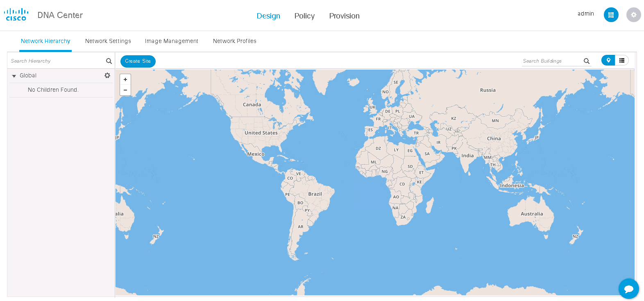
Task: Switch to the Network Settings tab
Action: [108, 41]
